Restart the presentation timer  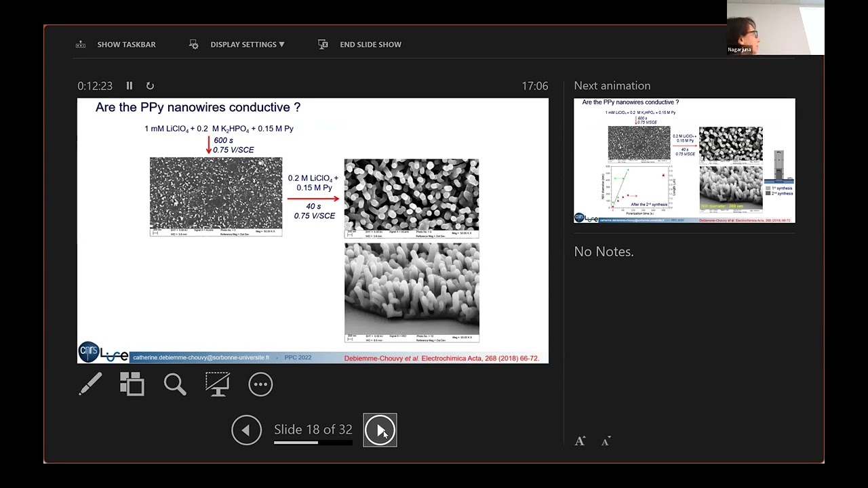pos(150,85)
